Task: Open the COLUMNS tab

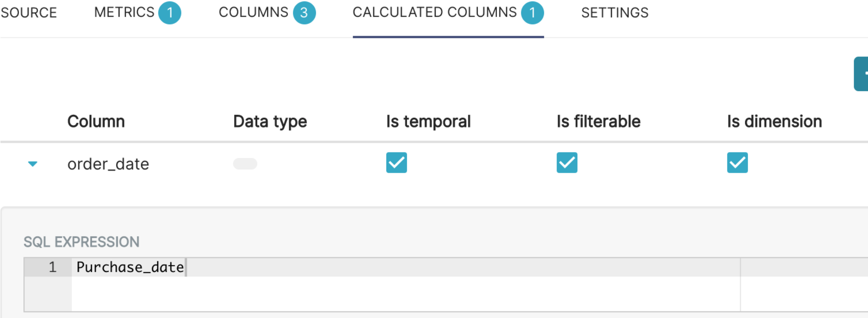Action: (253, 13)
